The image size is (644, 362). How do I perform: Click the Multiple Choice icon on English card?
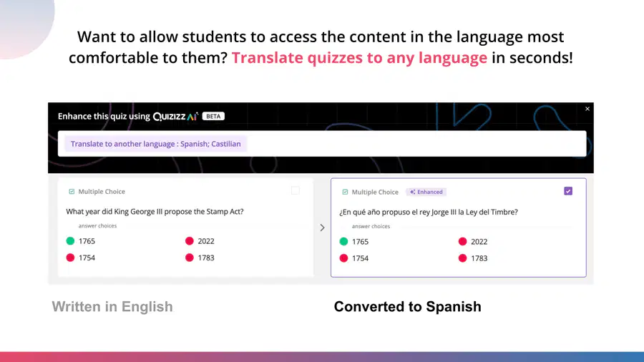pyautogui.click(x=72, y=192)
